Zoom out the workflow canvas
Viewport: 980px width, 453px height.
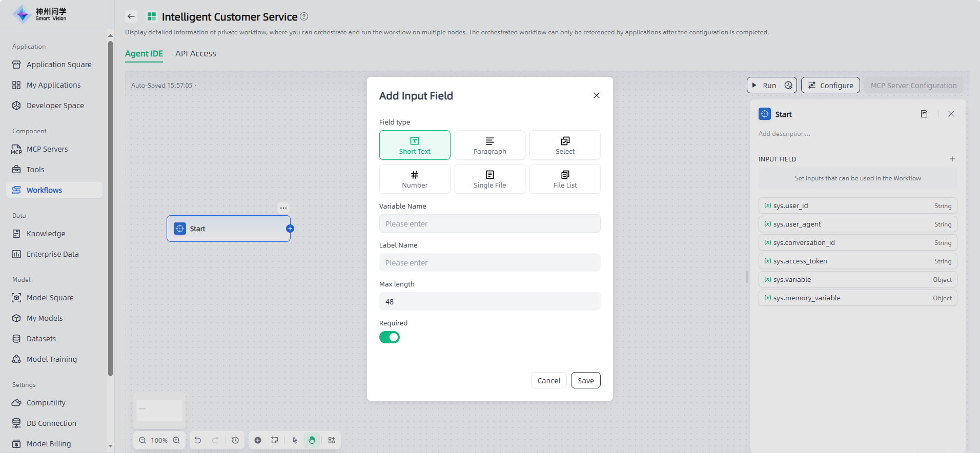142,440
